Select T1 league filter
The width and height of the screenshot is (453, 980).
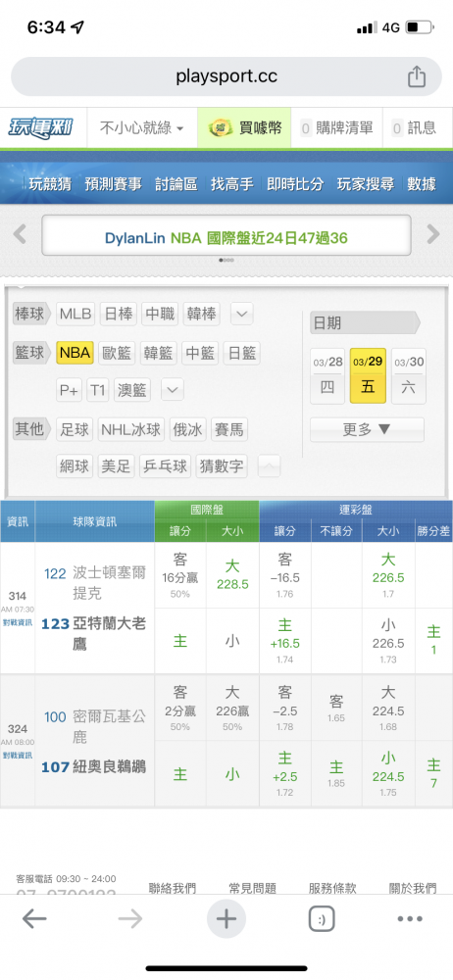coord(98,390)
